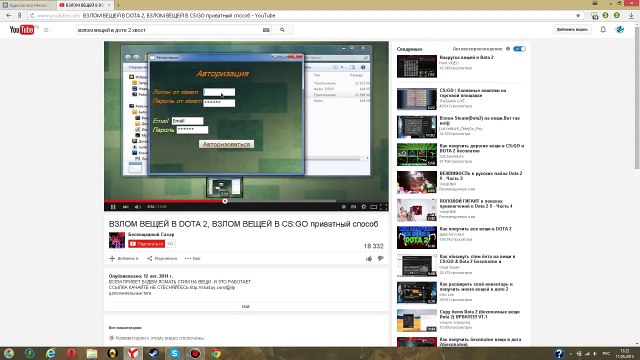Open on-screen keyboard in search box
The height and width of the screenshot is (360, 640).
[x=266, y=30]
